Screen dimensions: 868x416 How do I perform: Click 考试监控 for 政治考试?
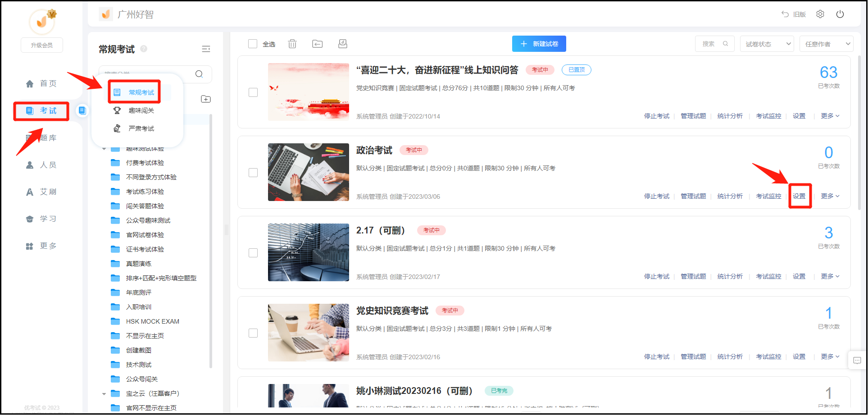768,196
